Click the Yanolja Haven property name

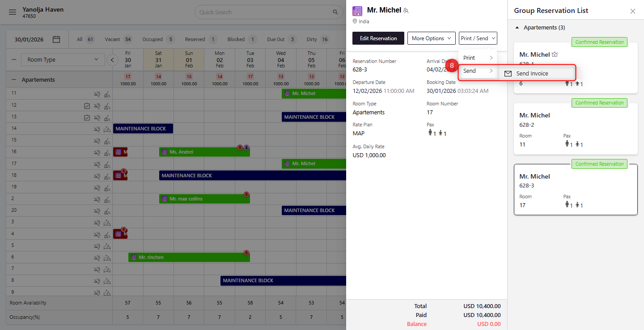(x=43, y=9)
